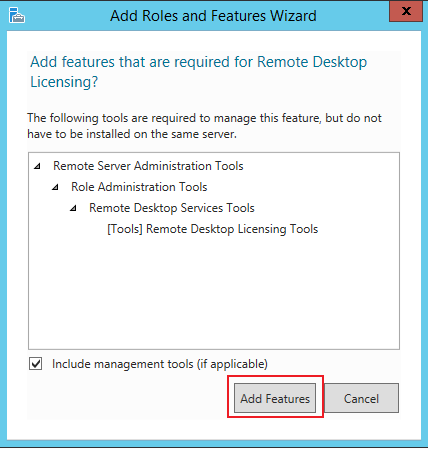
Task: Collapse the Remote Desktop Services Tools arrow
Action: click(x=73, y=208)
